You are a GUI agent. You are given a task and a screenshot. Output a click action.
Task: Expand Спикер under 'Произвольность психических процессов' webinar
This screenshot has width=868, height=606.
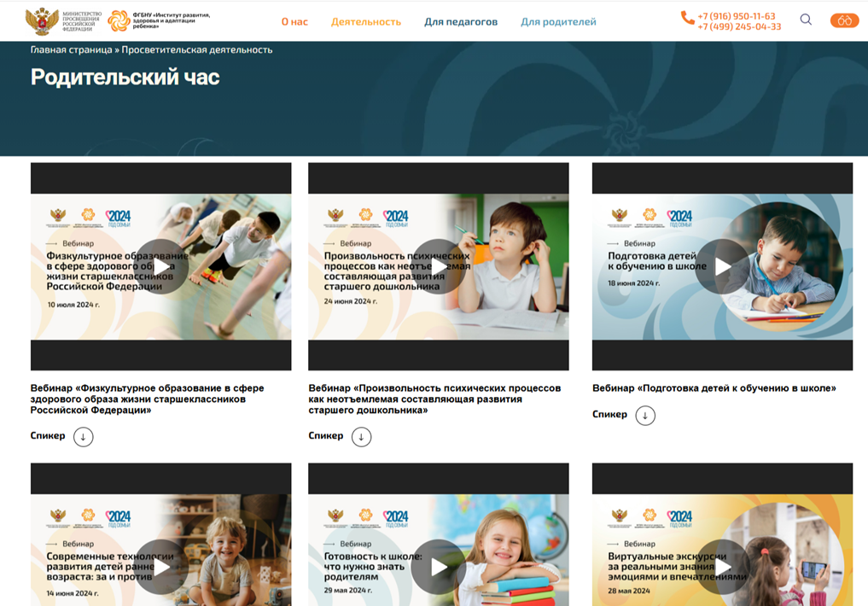pyautogui.click(x=361, y=437)
